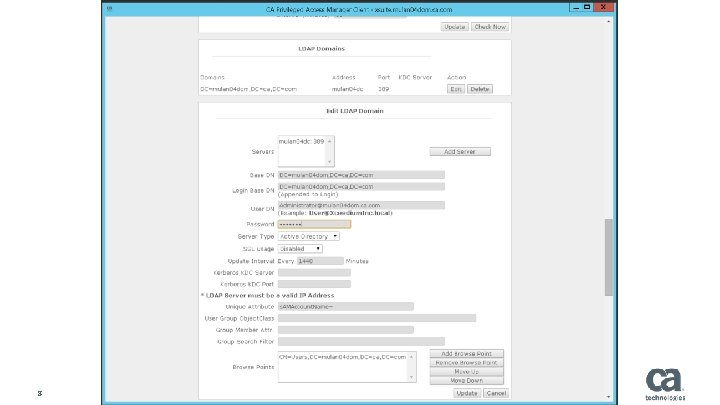Click the Servers list scroll-down arrow
The height and width of the screenshot is (405, 720).
pyautogui.click(x=329, y=162)
